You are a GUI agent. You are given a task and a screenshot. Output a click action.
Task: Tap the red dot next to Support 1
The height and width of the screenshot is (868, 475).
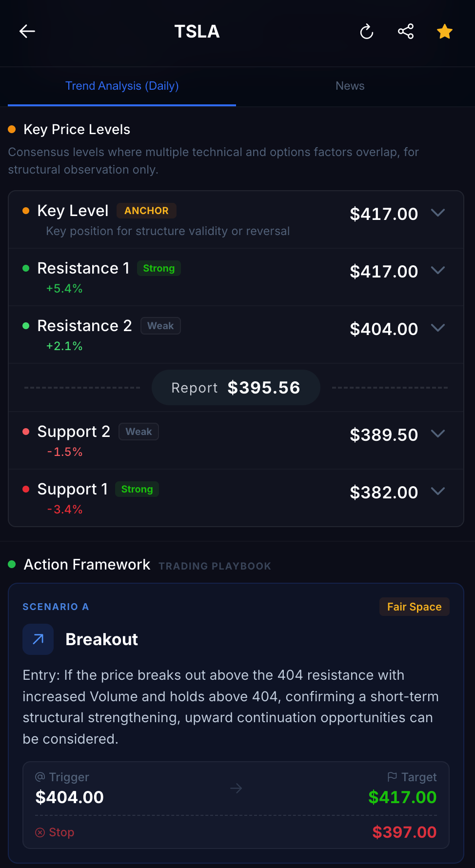point(26,489)
